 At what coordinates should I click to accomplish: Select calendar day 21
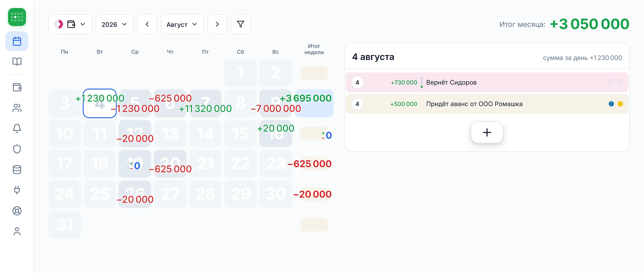pos(205,164)
